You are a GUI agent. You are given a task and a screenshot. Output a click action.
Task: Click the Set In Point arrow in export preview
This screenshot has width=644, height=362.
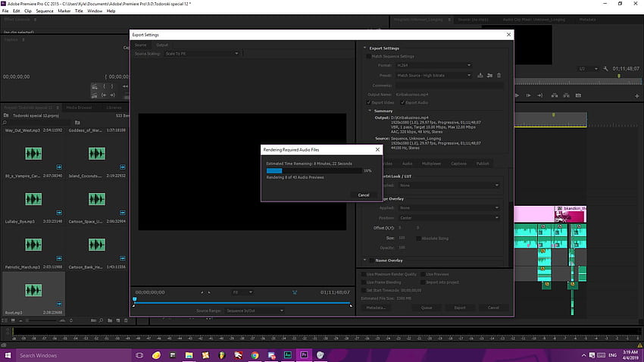(x=202, y=292)
